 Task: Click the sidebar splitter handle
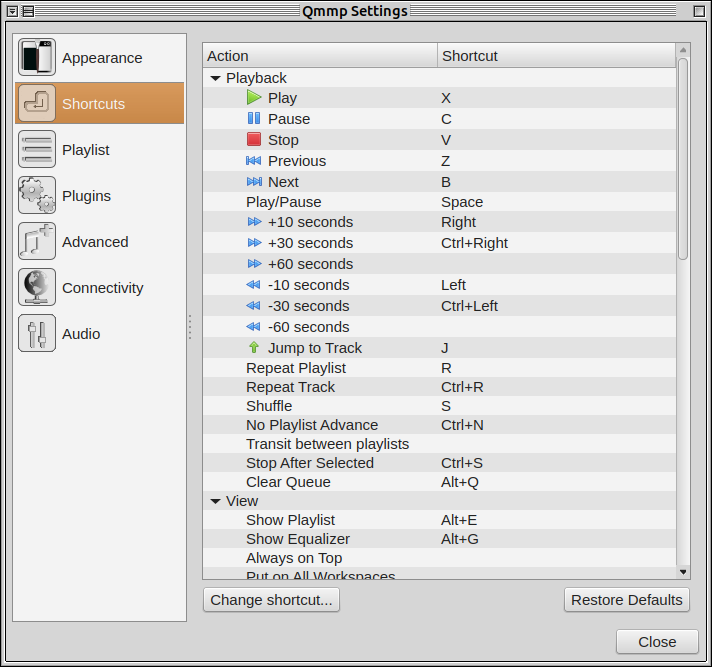(x=190, y=327)
